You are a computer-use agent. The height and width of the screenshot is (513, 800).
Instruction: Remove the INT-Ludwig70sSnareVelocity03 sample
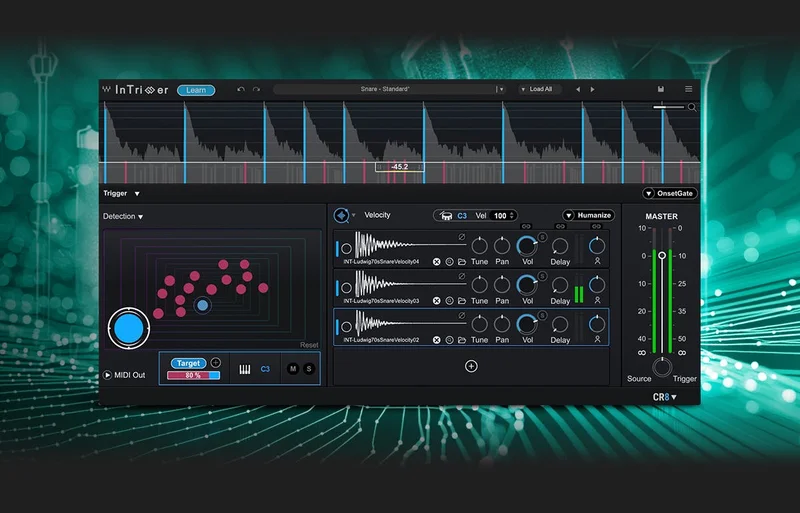click(x=436, y=301)
